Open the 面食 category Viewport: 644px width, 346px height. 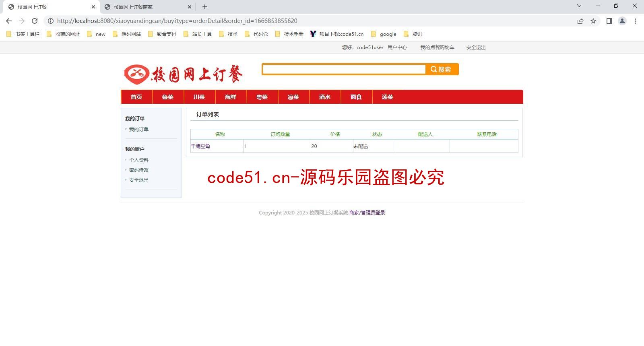[356, 97]
